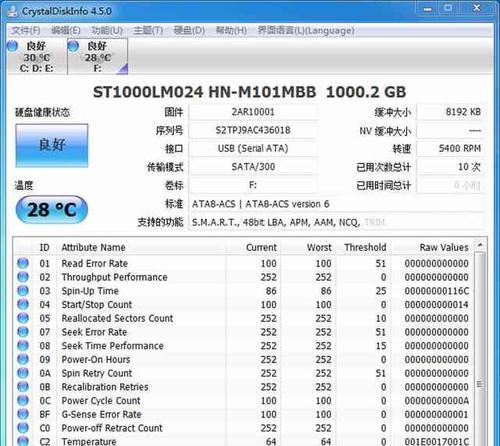This screenshot has width=500, height=446.
Task: Click the supported features field with S.M.A.R.T.
Action: [337, 222]
